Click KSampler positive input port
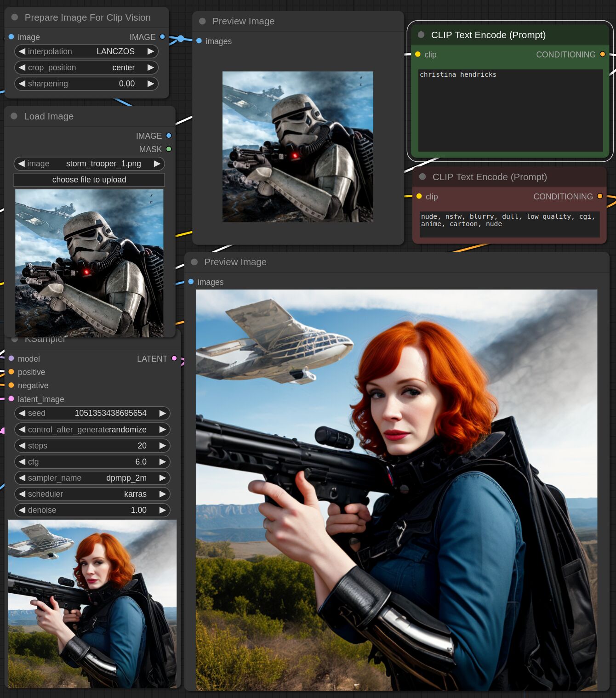Viewport: 616px width, 698px height. click(x=11, y=372)
